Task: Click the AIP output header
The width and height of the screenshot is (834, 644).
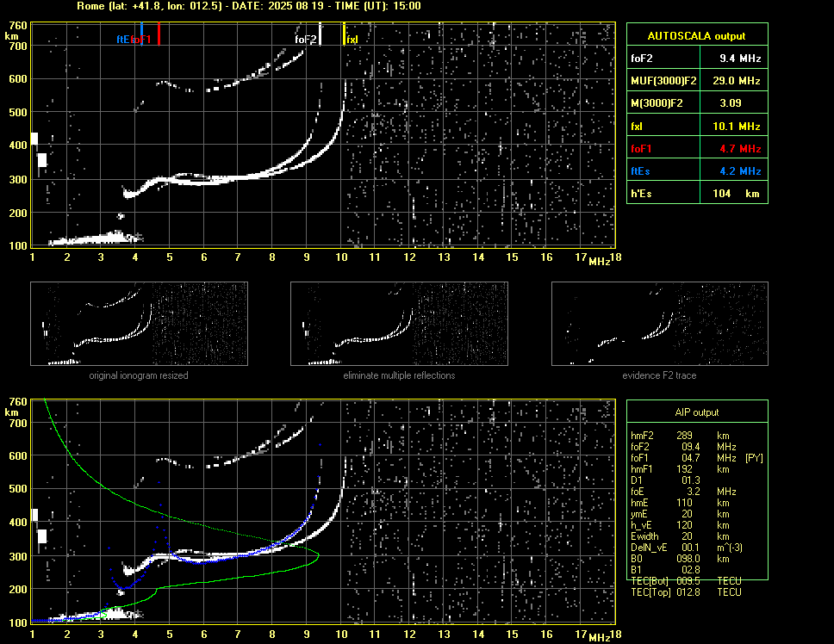Action: pos(697,412)
